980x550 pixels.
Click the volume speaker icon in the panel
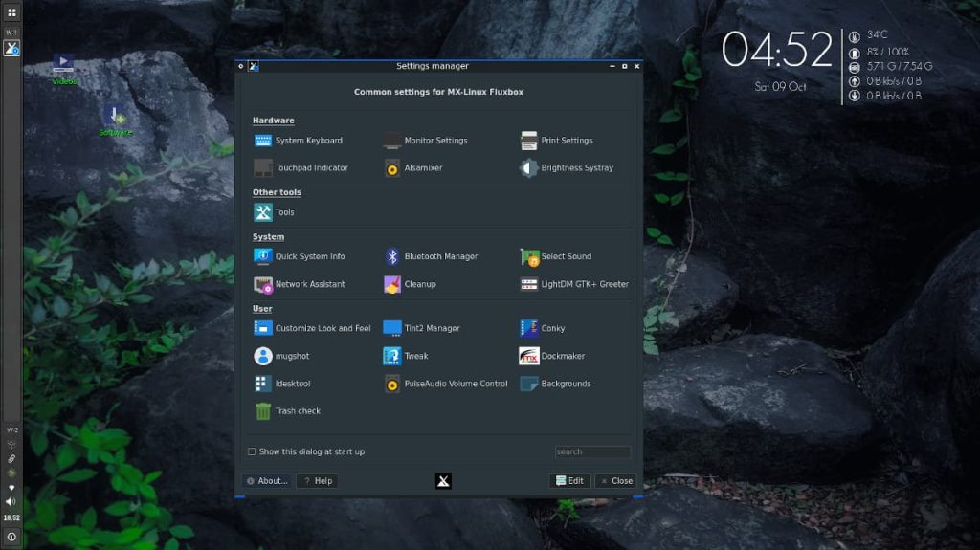[x=11, y=502]
